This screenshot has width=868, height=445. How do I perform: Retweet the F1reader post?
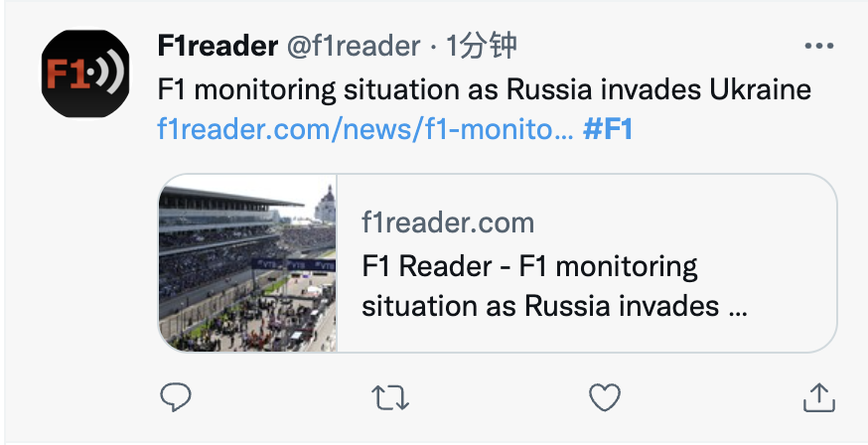(x=390, y=398)
